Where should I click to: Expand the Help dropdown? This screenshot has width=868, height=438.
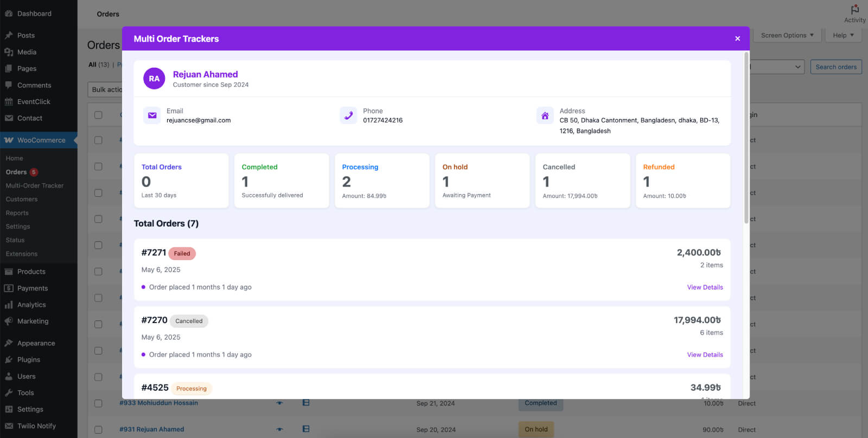(844, 35)
